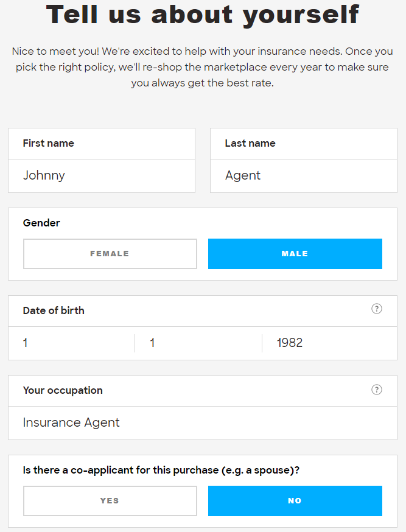Choose YES for co-applicant
Image resolution: width=406 pixels, height=532 pixels.
[110, 501]
